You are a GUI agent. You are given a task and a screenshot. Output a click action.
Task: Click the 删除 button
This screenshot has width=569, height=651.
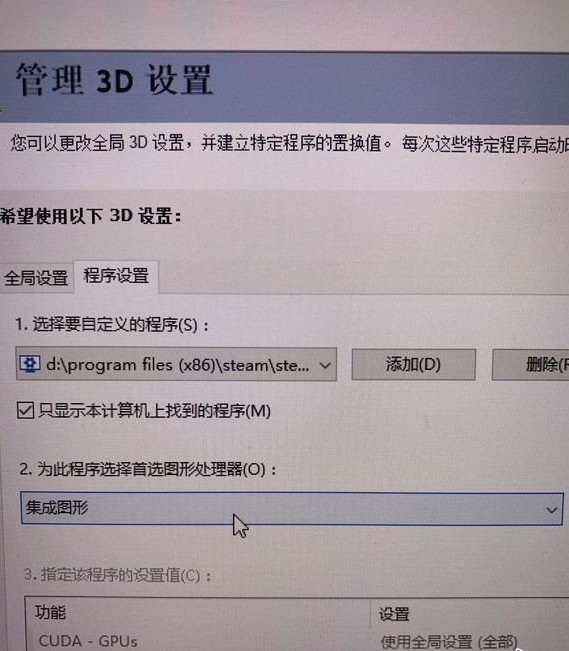[531, 365]
